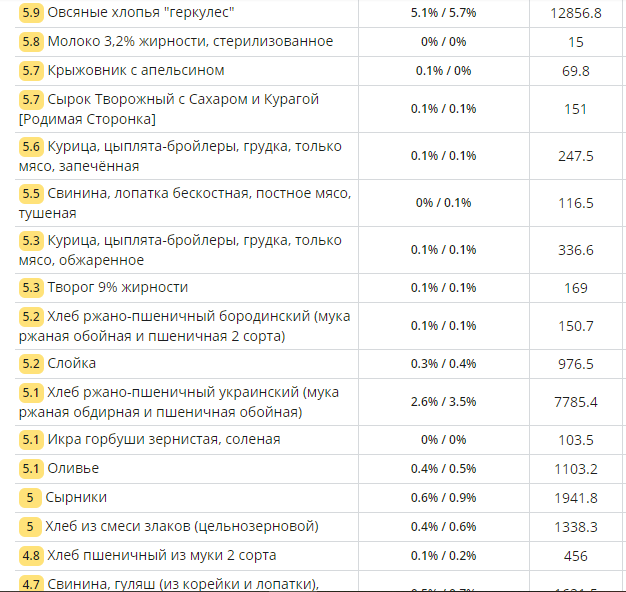Viewport: 626px width, 592px height.
Task: Select Крыжовник с апельсином row name
Action: click(135, 71)
